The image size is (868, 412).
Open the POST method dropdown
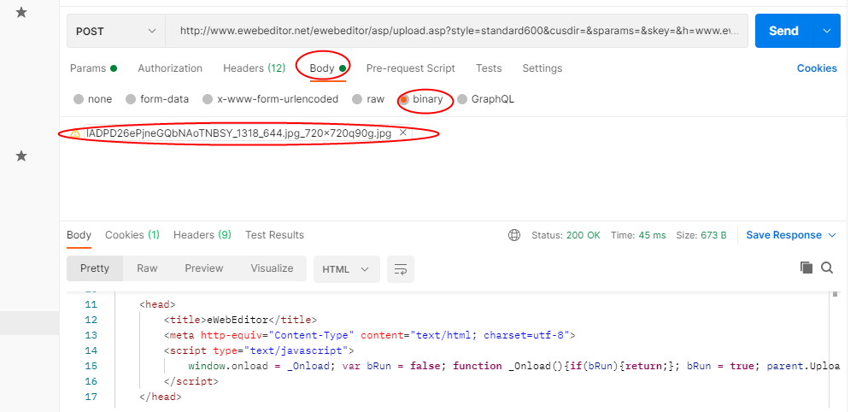115,31
